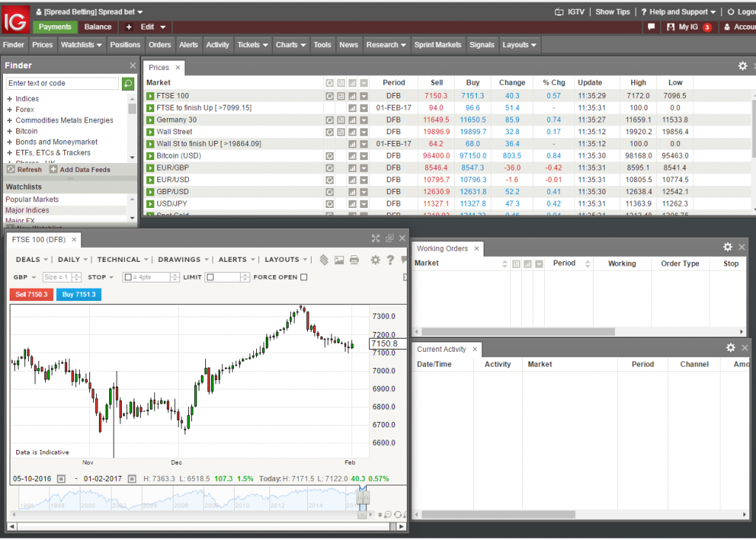Open chart icon for Germany 30 row
This screenshot has width=756, height=540.
tap(352, 120)
